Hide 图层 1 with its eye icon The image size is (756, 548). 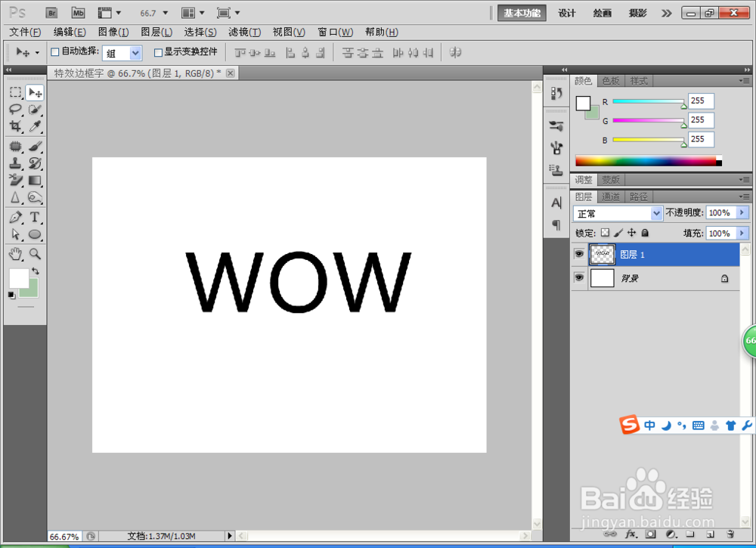[579, 254]
